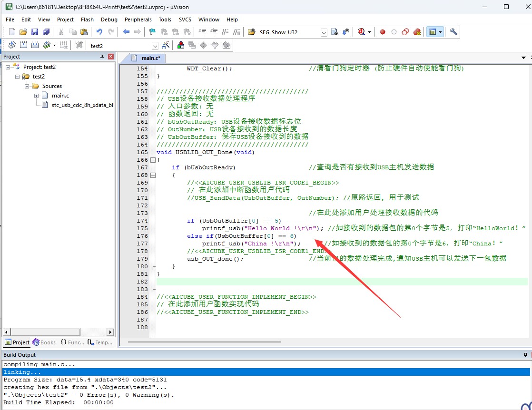
Task: Open the Flash menu
Action: [87, 20]
